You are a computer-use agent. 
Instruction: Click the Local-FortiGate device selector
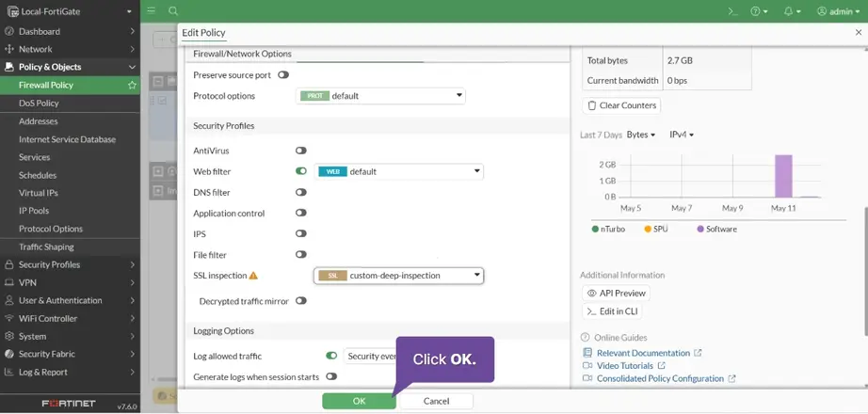click(x=70, y=11)
